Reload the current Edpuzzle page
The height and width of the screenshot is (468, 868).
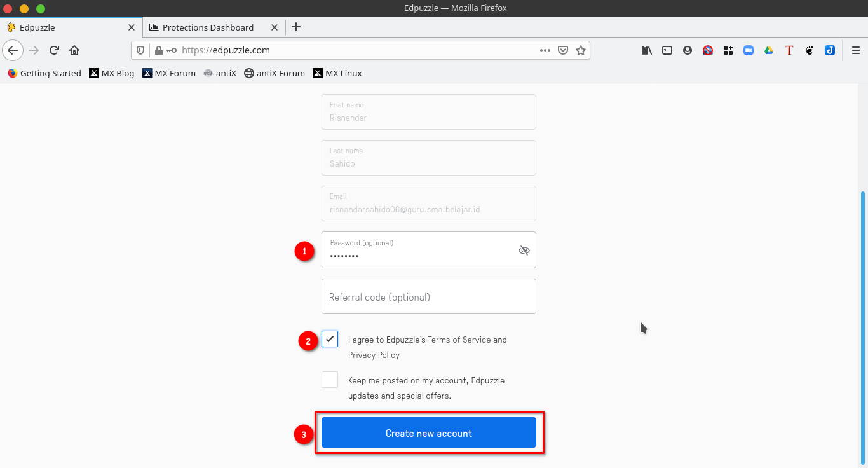coord(54,50)
